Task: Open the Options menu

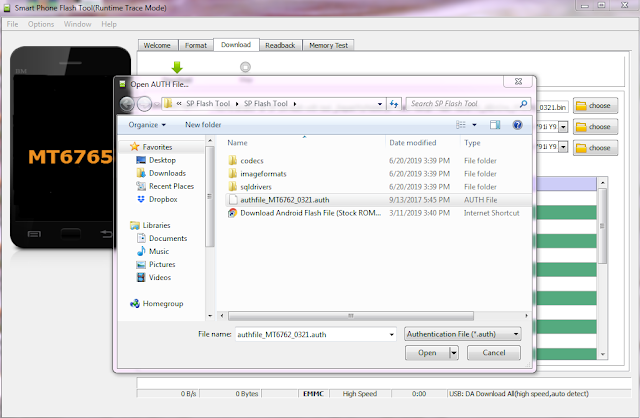Action: [41, 24]
